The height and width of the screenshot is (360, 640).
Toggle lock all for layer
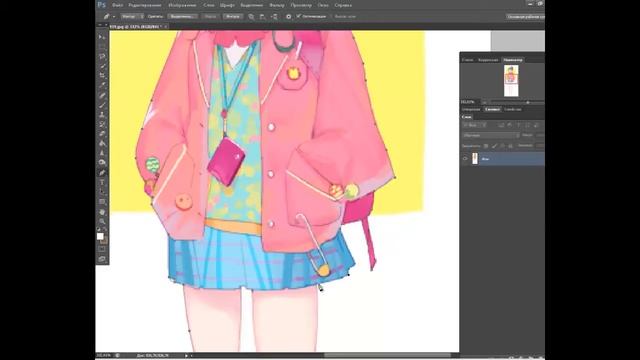510,146
